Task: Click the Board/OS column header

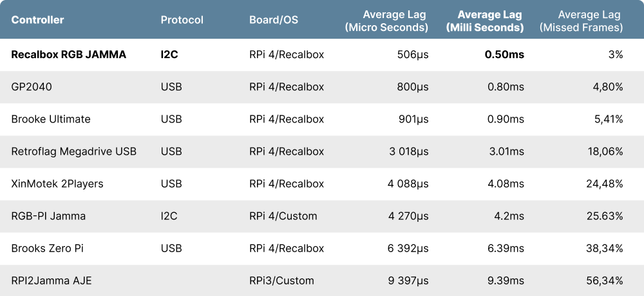Action: click(x=274, y=20)
